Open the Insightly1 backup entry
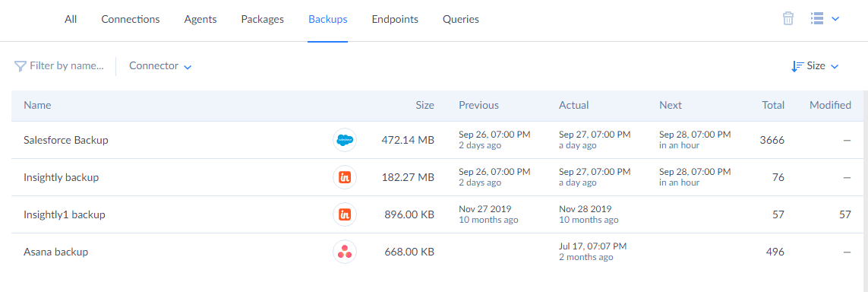The width and height of the screenshot is (868, 292). pyautogui.click(x=65, y=214)
